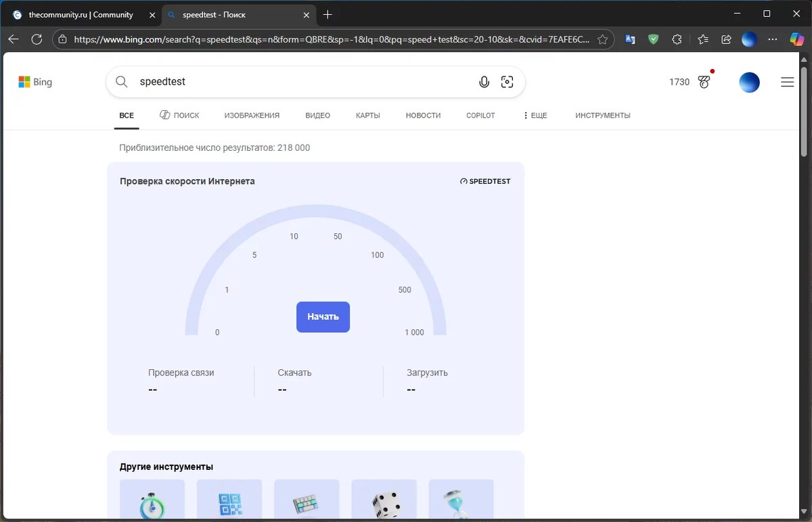Open Microsoft Rewards medal icon
The height and width of the screenshot is (522, 812).
point(704,82)
